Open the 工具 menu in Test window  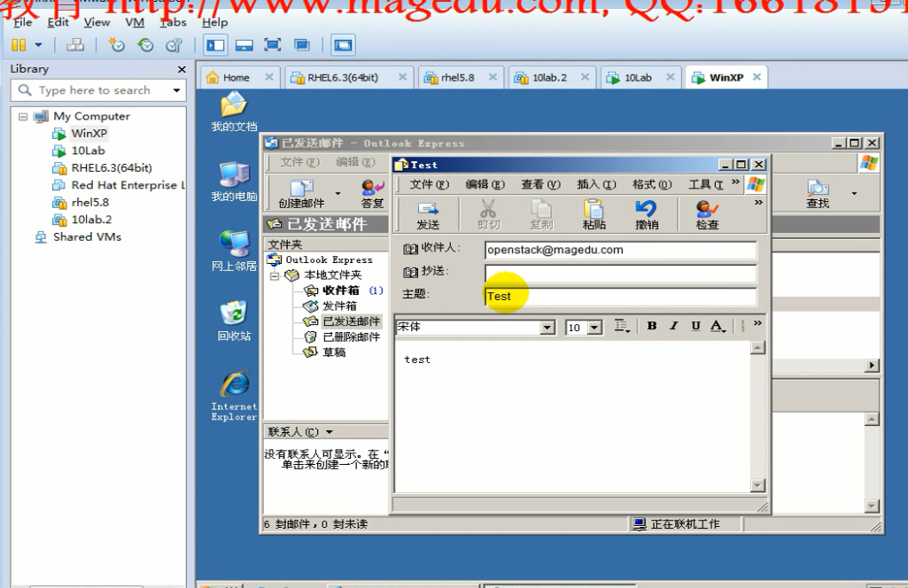[705, 184]
